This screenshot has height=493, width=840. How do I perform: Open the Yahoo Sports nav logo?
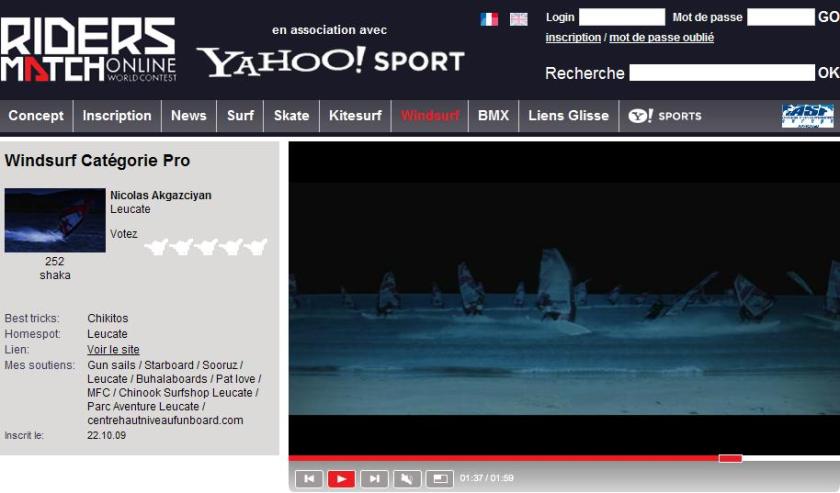pyautogui.click(x=665, y=116)
